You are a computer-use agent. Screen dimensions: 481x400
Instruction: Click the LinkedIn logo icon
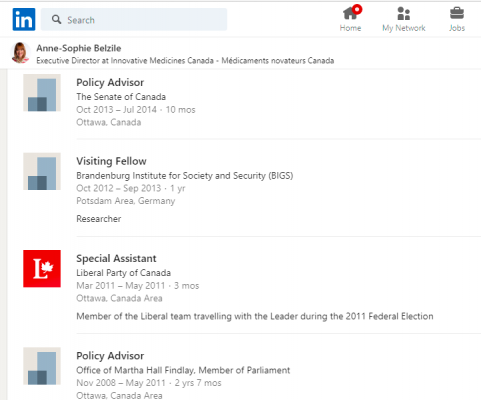24,19
